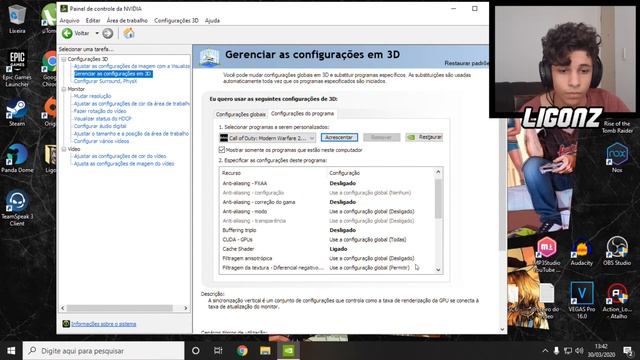The height and width of the screenshot is (360, 640).
Task: Click the Windows Start button
Action: tap(11, 351)
